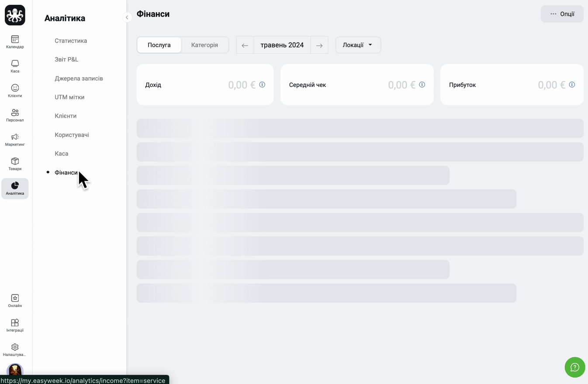The width and height of the screenshot is (588, 384).
Task: Click the Середній чек 0,00 € value
Action: [x=401, y=85]
